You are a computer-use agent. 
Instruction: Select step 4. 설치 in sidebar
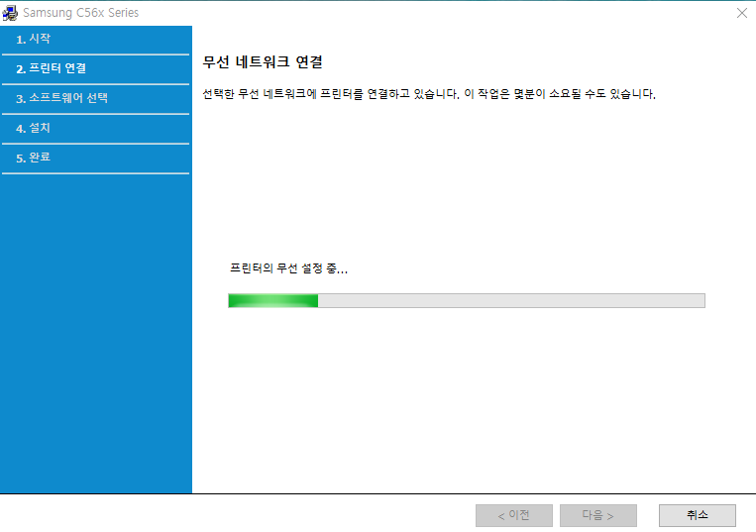(96, 129)
